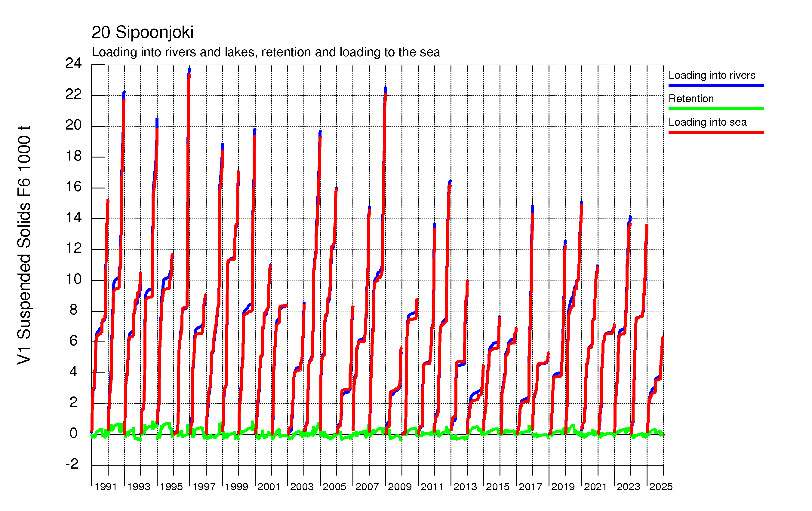Click the 2025 x-axis year label
Screen dimensions: 812x511
[661, 487]
